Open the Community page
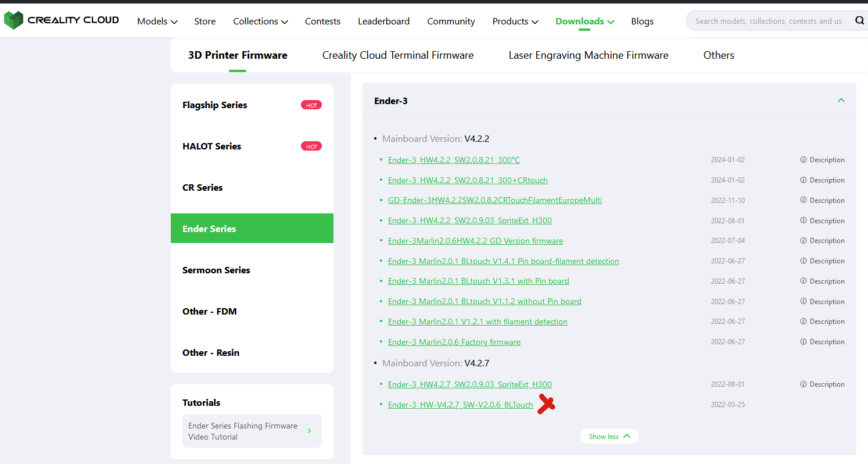 451,21
